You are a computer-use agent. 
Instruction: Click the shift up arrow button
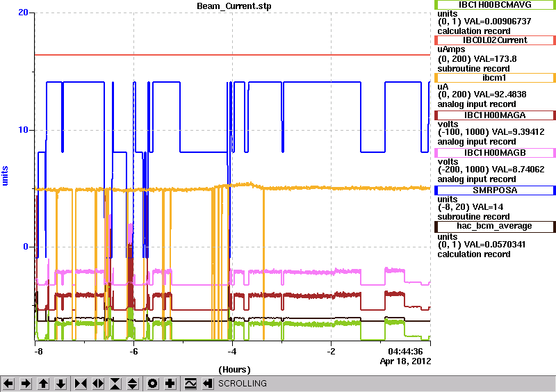[x=43, y=384]
